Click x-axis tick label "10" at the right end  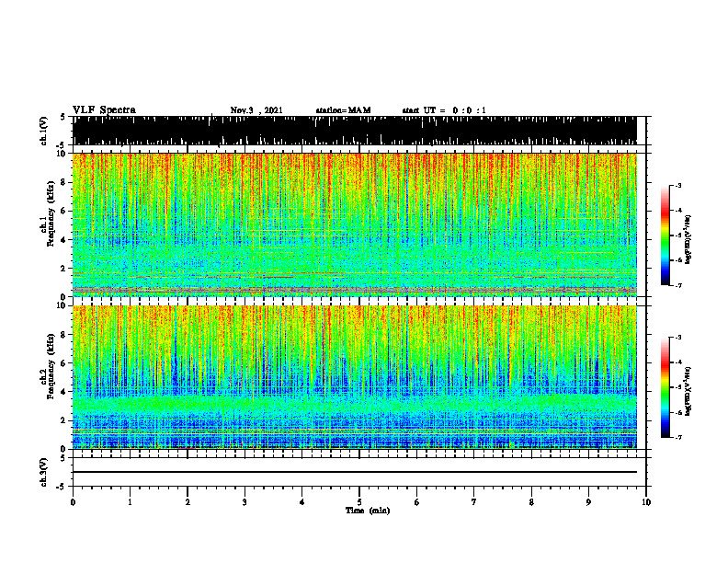coord(646,502)
